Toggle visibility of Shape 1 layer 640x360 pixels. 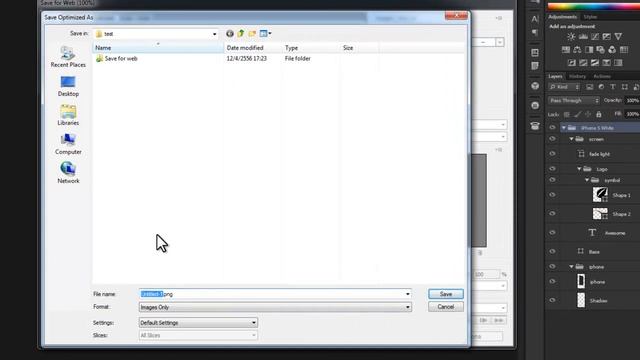(552, 195)
